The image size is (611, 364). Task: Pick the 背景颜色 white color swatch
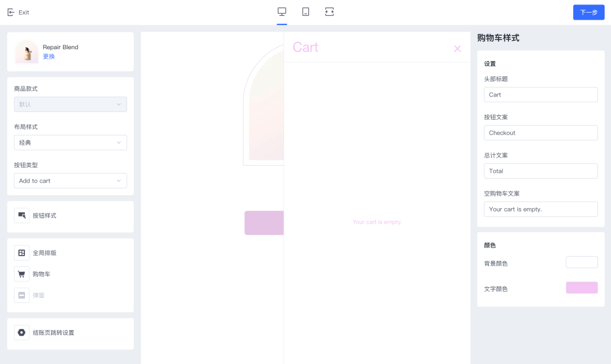pyautogui.click(x=582, y=262)
